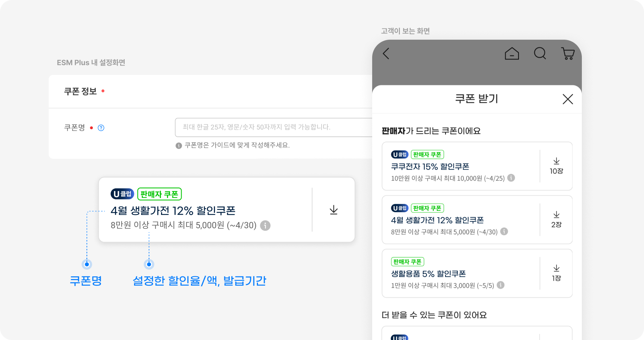This screenshot has width=644, height=340.
Task: Click the 쿠폰명 text input field
Action: (x=273, y=127)
